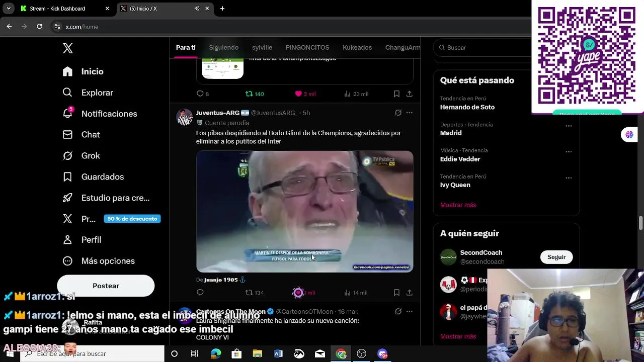View analytics showing 14 mil views
Viewport: 644px width, 362px height.
[x=356, y=293]
